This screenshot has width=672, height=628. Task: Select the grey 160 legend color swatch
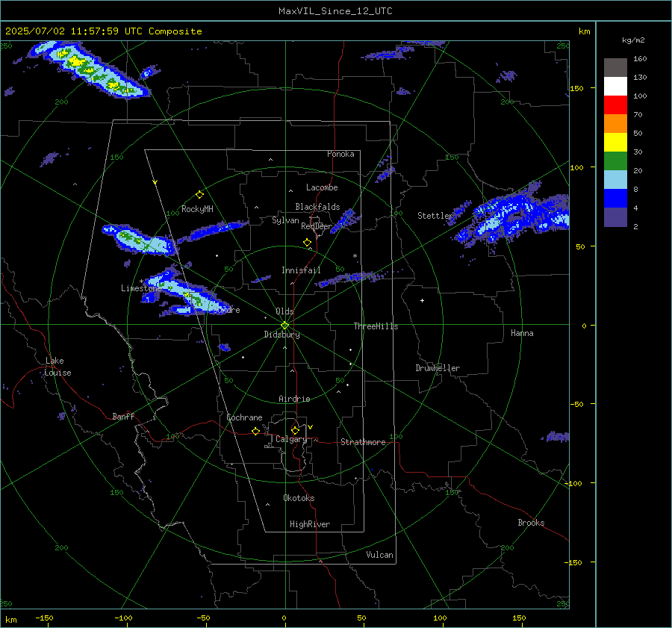pyautogui.click(x=615, y=67)
